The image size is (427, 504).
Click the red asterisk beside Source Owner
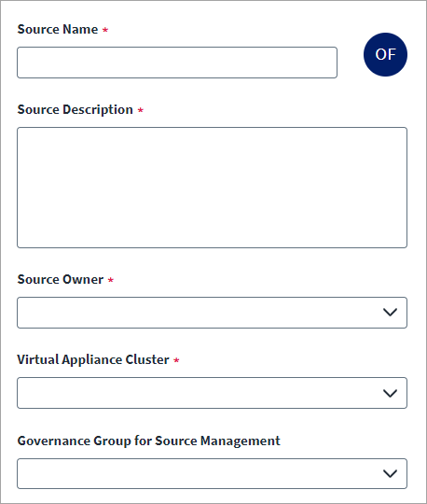(x=111, y=280)
